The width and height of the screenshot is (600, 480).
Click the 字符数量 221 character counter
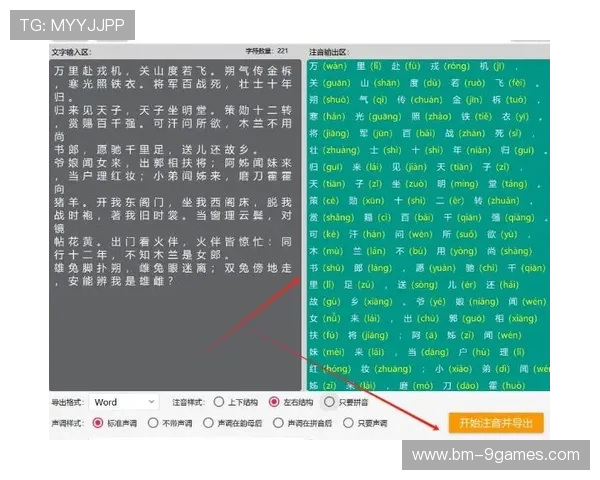(x=267, y=50)
